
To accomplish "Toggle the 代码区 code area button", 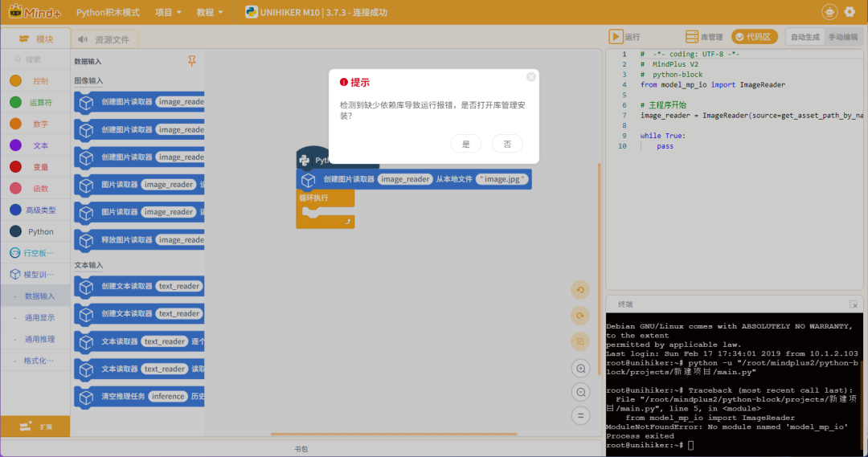I will 754,36.
